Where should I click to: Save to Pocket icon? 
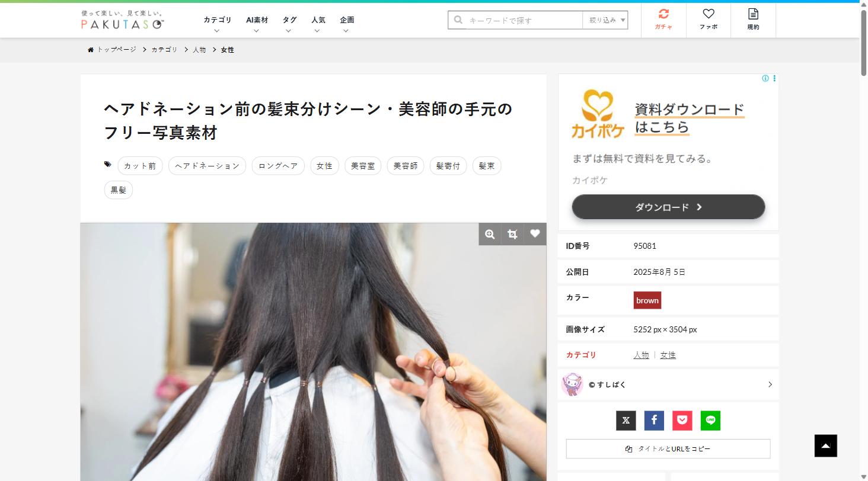[682, 421]
